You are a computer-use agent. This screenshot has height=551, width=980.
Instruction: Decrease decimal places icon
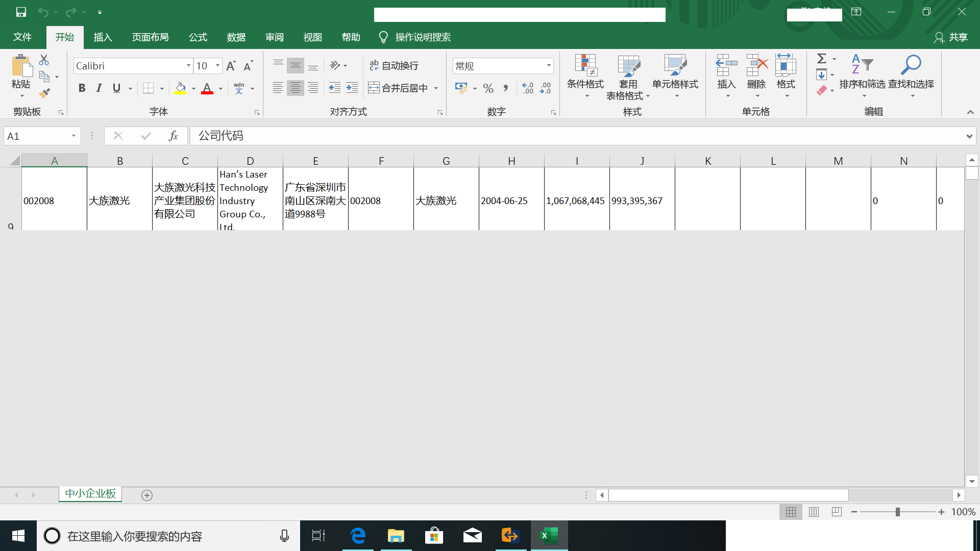pyautogui.click(x=545, y=88)
